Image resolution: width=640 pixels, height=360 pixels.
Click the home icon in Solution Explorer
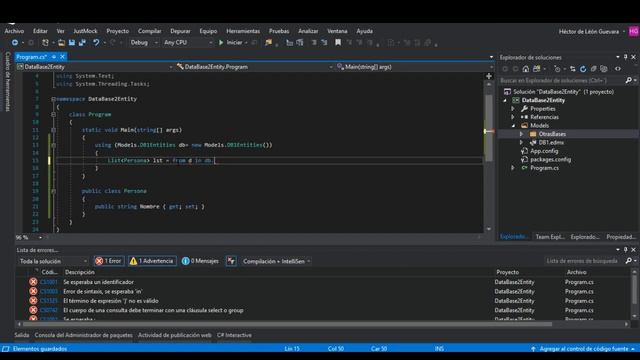point(526,69)
